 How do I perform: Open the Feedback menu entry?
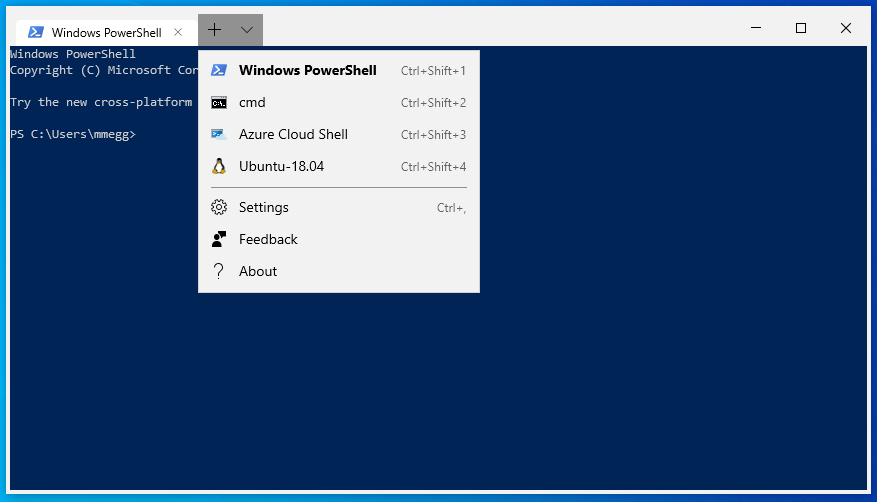(338, 239)
